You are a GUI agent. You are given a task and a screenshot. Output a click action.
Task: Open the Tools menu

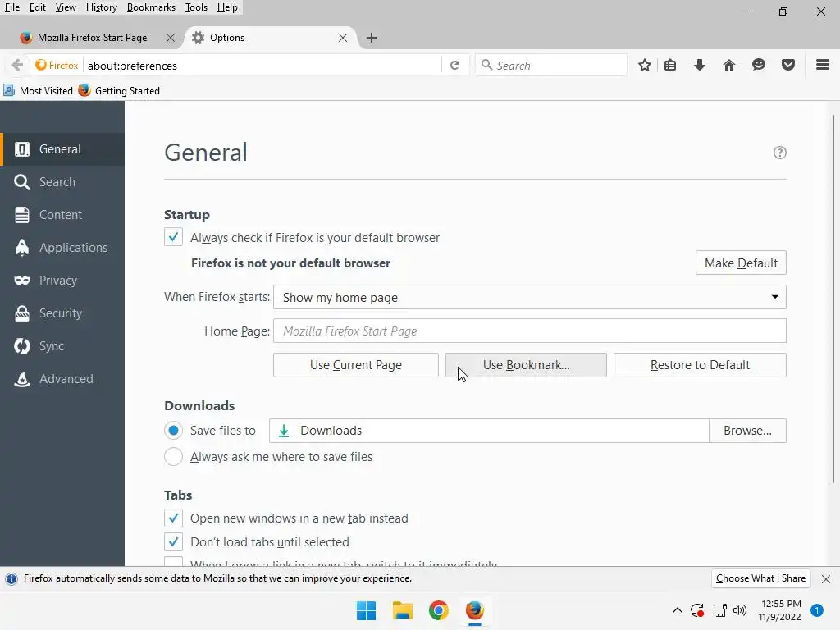[x=196, y=7]
